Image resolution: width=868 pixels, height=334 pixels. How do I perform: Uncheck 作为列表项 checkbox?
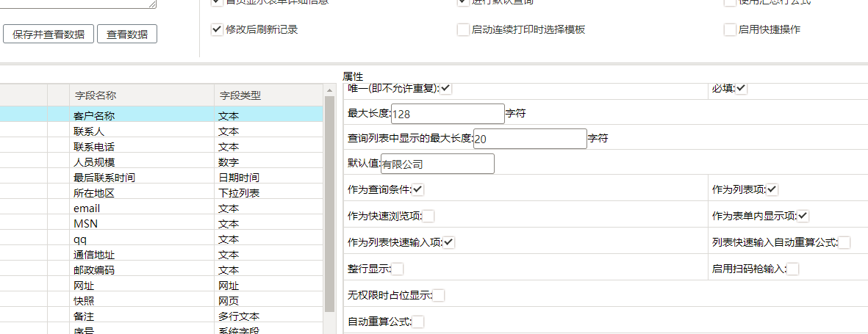(772, 189)
